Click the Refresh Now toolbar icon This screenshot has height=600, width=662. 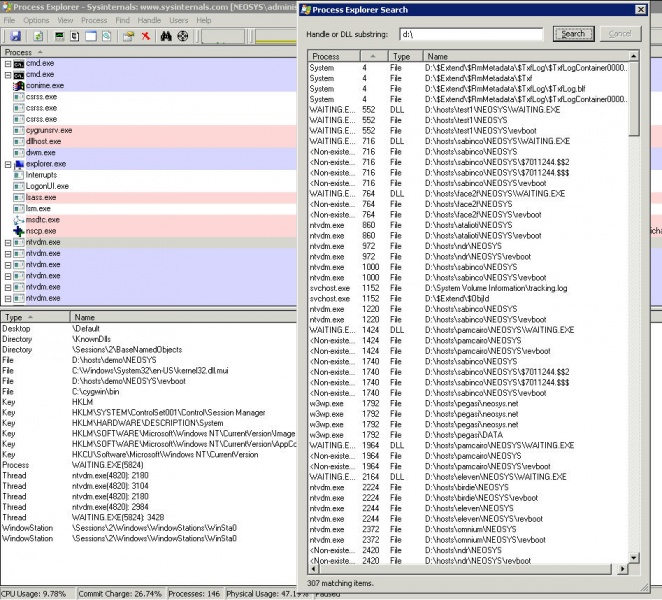coord(38,36)
